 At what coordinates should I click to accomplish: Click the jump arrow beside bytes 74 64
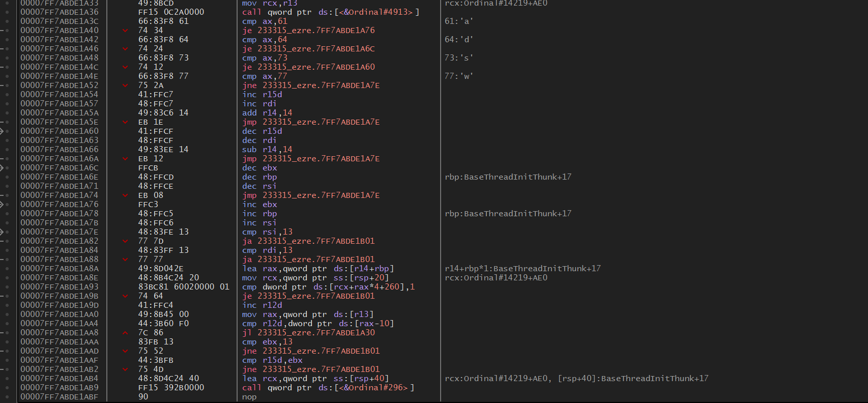(125, 296)
